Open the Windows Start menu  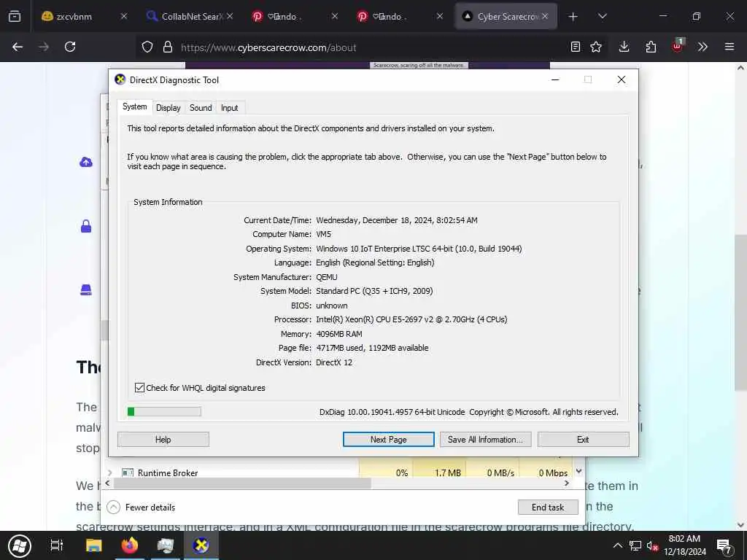20,545
